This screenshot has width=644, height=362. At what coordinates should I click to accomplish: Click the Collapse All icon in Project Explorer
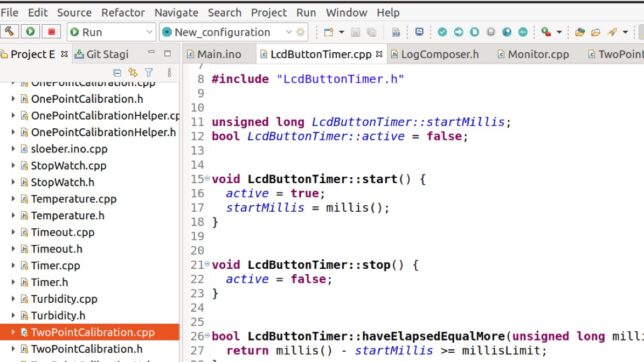[117, 73]
